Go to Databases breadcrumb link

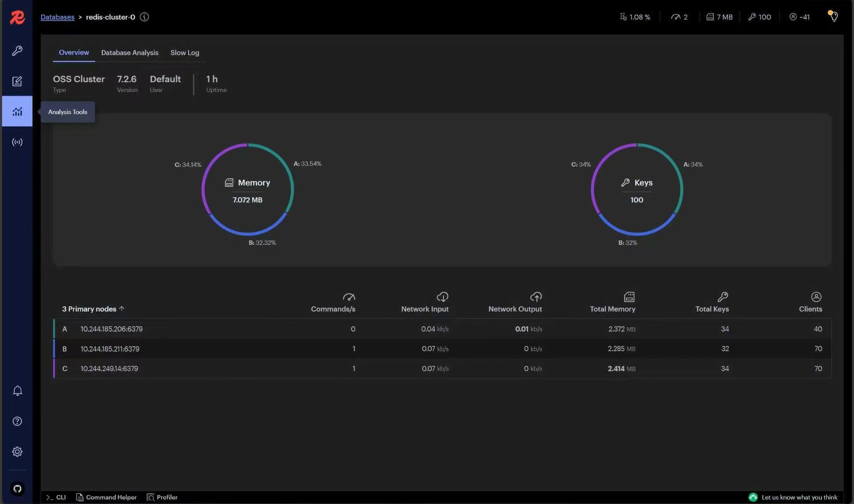pyautogui.click(x=57, y=17)
